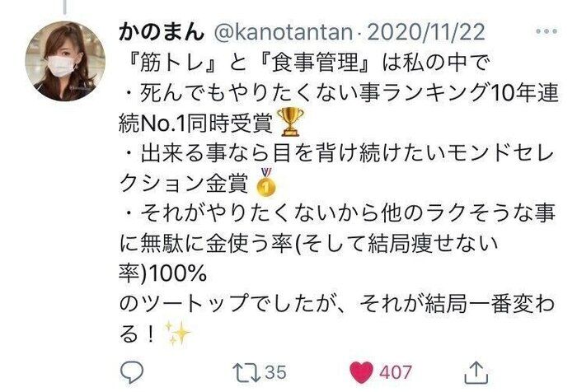
Task: Expand the three-dot more options menu
Action: tap(547, 31)
